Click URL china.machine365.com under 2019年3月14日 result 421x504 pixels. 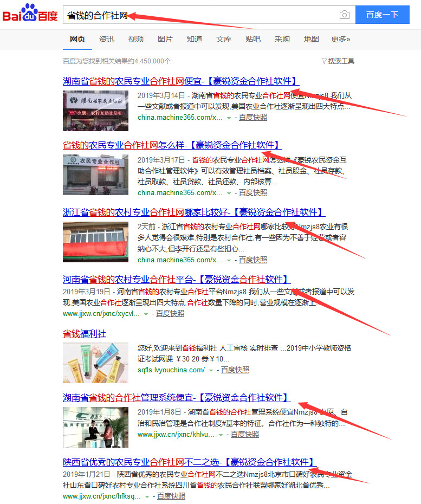pyautogui.click(x=180, y=117)
